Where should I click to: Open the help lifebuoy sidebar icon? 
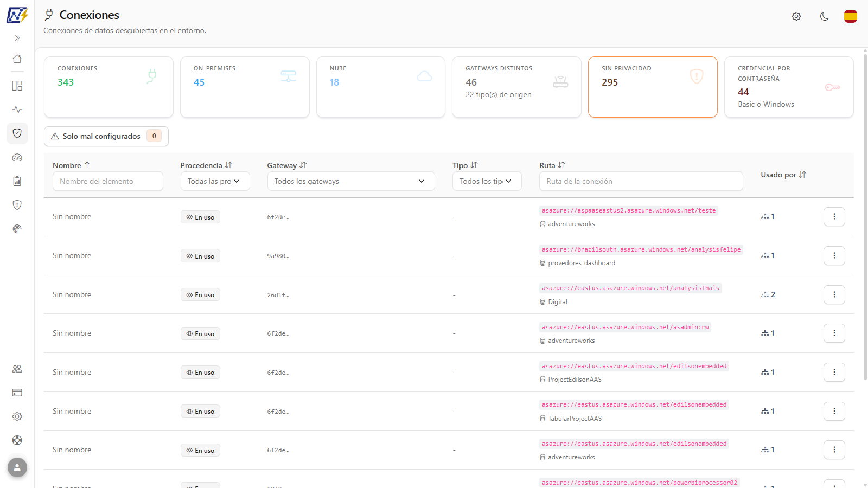tap(17, 440)
